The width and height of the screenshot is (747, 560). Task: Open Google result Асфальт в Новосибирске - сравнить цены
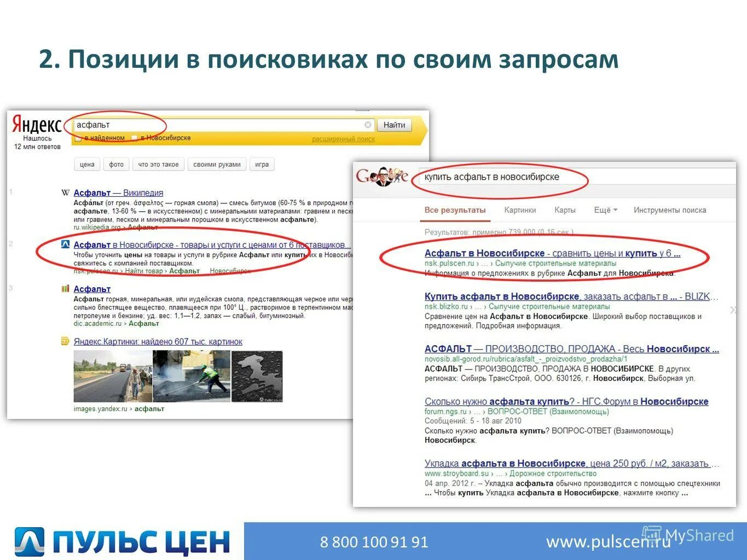pos(553,253)
